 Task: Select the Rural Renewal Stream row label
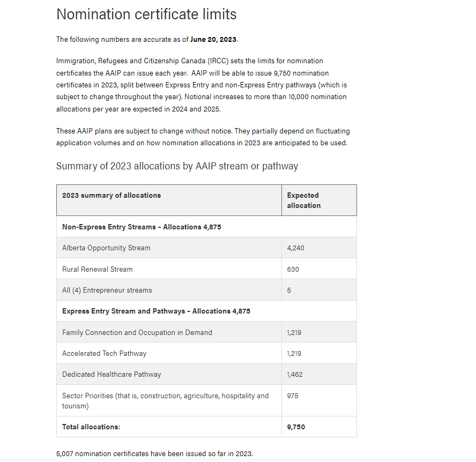[98, 269]
